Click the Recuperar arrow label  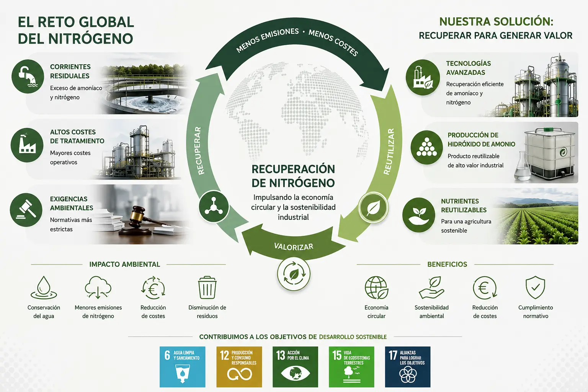click(x=199, y=150)
